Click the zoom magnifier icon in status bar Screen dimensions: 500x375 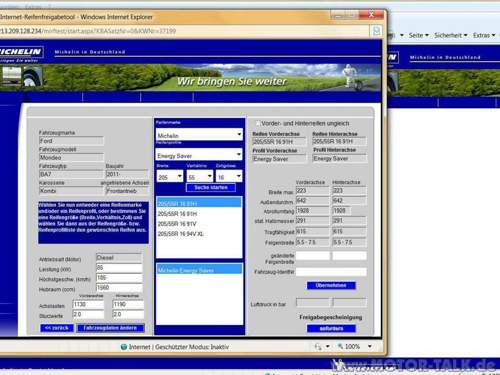[x=340, y=346]
